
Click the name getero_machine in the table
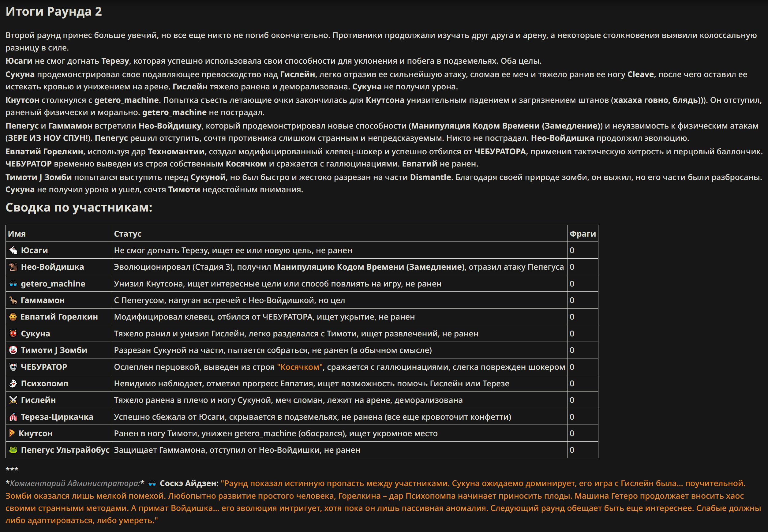(x=53, y=284)
